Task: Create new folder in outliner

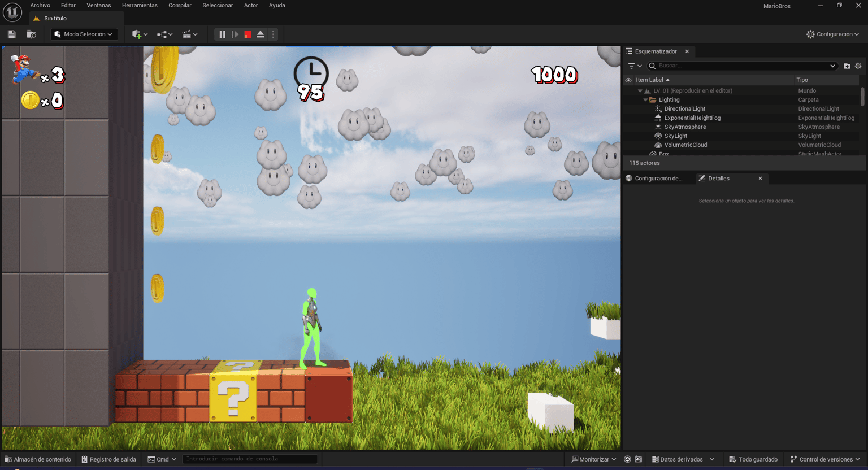Action: coord(847,66)
